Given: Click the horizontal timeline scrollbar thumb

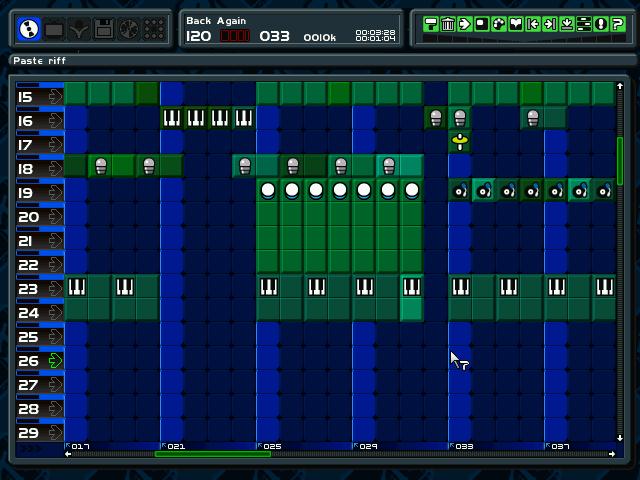Looking at the screenshot, I should [x=212, y=454].
